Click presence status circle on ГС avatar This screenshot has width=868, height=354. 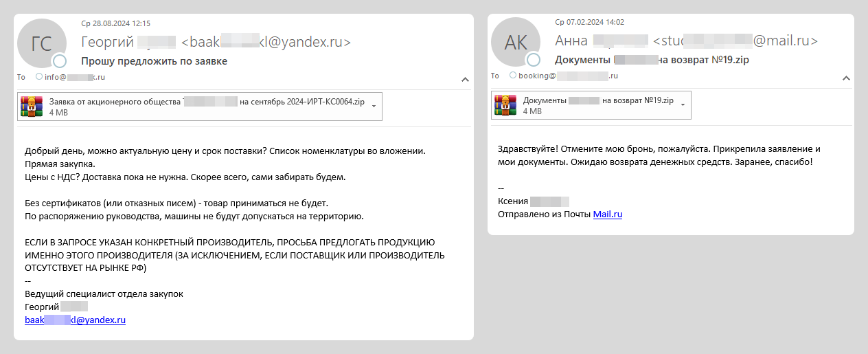60,60
